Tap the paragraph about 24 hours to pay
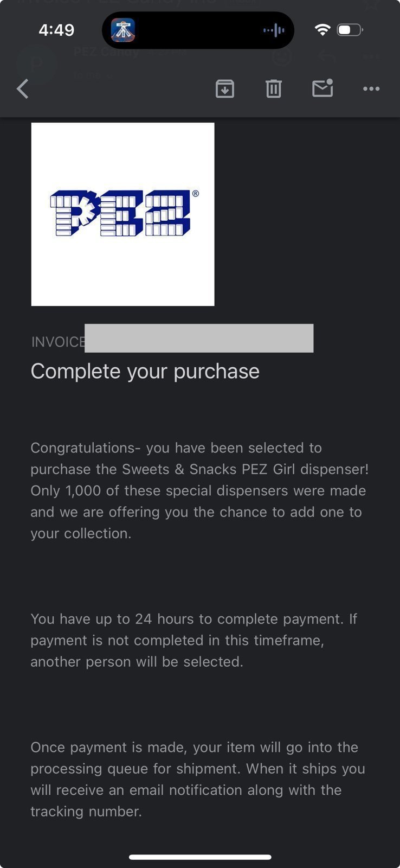The height and width of the screenshot is (868, 400). (193, 640)
